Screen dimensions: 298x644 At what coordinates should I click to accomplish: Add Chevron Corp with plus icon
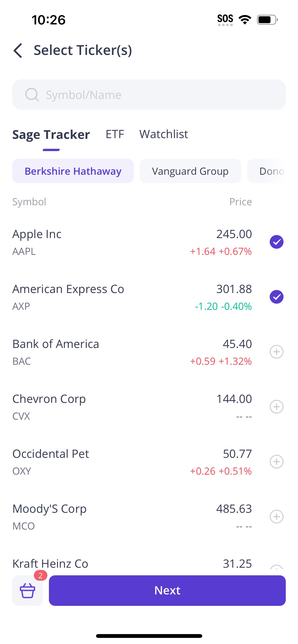click(276, 407)
